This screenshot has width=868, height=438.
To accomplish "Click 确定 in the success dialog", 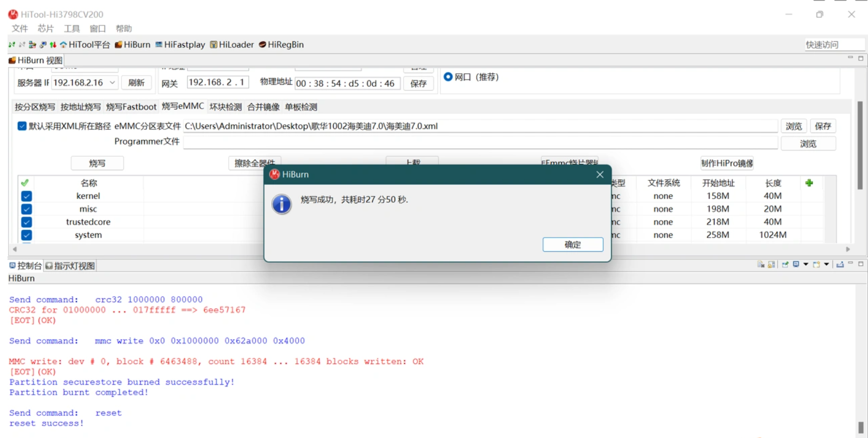I will pos(573,245).
